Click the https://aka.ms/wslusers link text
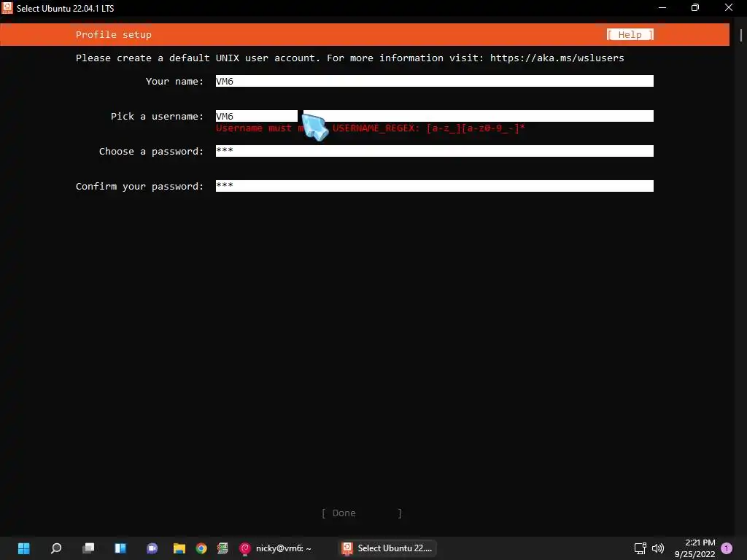The width and height of the screenshot is (747, 560). coord(557,58)
